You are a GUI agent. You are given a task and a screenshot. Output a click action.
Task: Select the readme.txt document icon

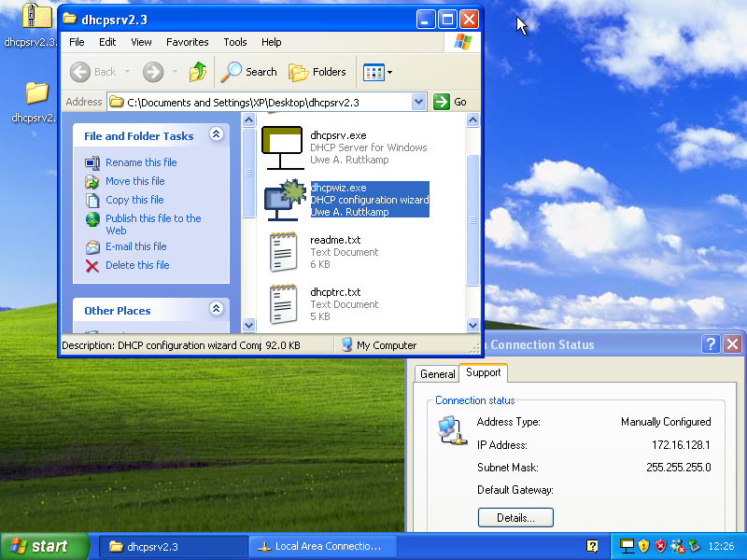pos(283,251)
